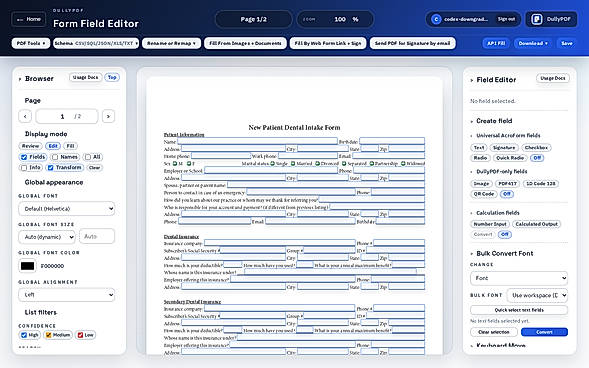Collapse the Field Editor panel
Image resolution: width=589 pixels, height=368 pixels.
472,80
